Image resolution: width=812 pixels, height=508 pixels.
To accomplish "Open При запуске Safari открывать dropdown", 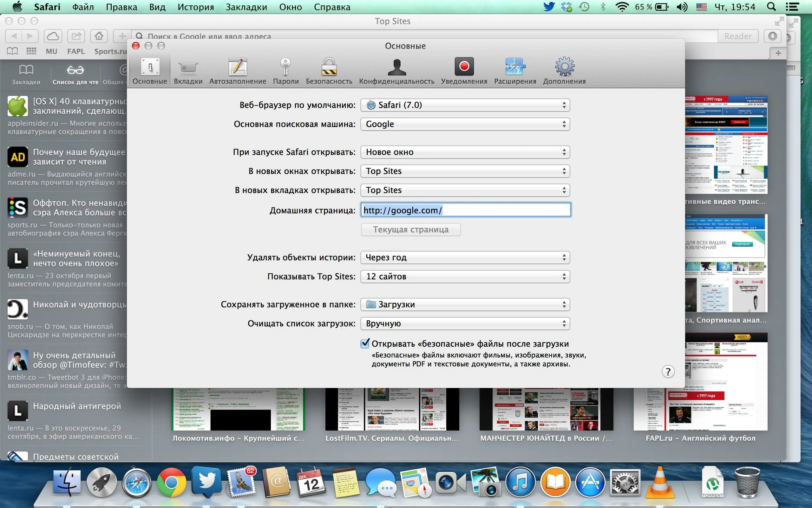I will 465,152.
